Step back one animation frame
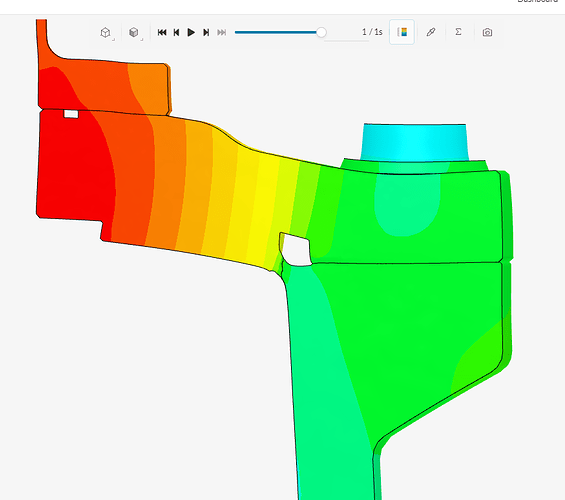The height and width of the screenshot is (500, 565). [177, 32]
